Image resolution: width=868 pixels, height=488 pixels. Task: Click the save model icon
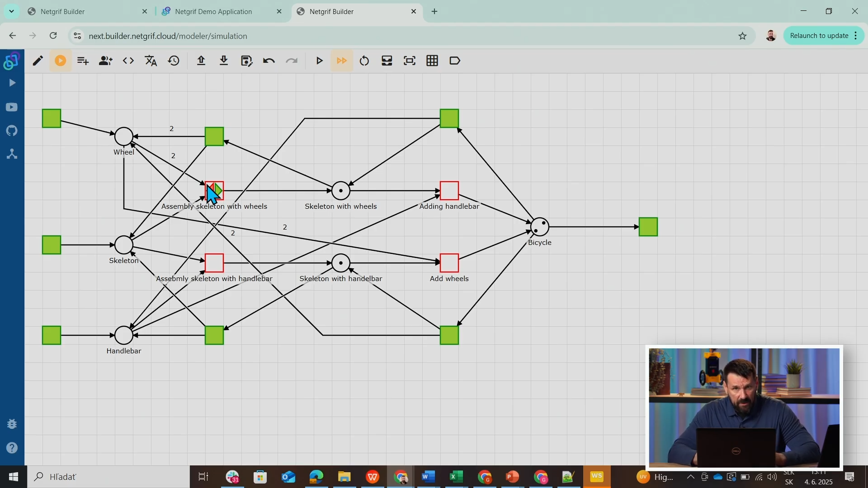click(246, 61)
